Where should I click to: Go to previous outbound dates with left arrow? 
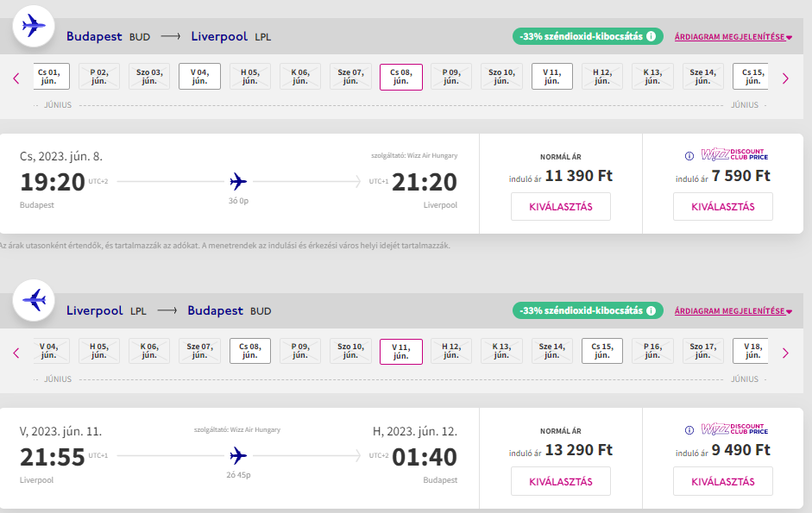pos(16,78)
